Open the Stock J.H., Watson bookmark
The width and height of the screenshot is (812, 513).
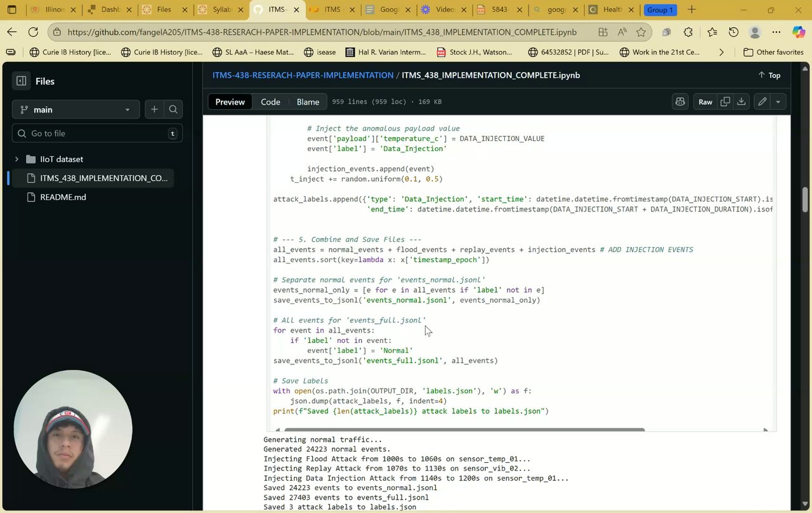475,52
